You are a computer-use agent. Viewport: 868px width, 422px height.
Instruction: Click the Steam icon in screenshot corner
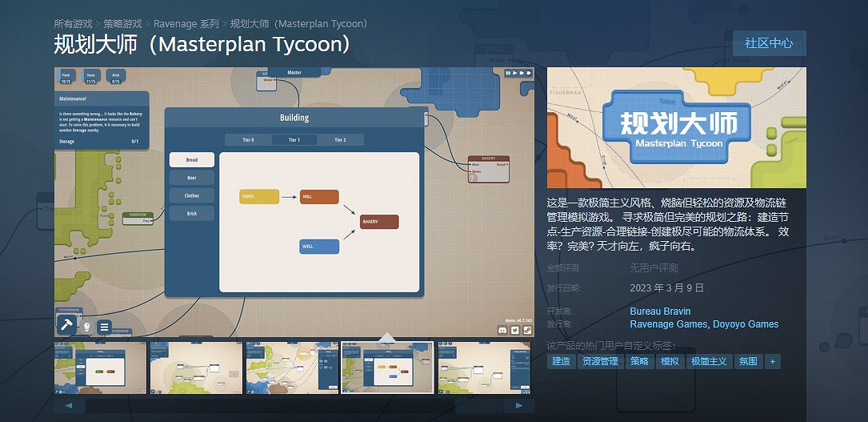(x=527, y=329)
